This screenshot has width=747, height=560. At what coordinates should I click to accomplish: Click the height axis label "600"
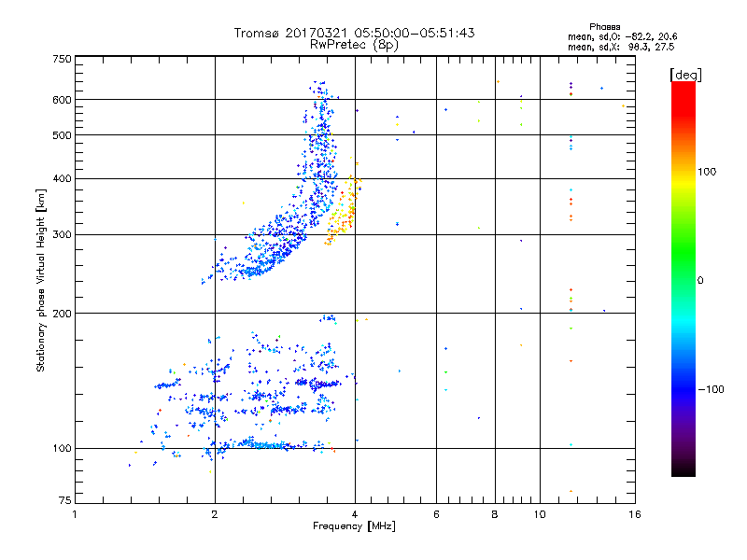coord(62,100)
